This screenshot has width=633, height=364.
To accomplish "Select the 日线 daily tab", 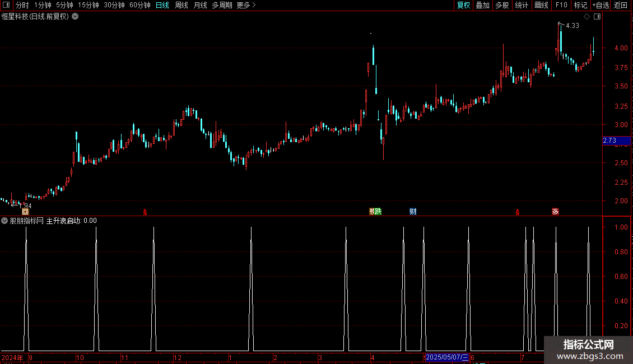I will (x=162, y=5).
